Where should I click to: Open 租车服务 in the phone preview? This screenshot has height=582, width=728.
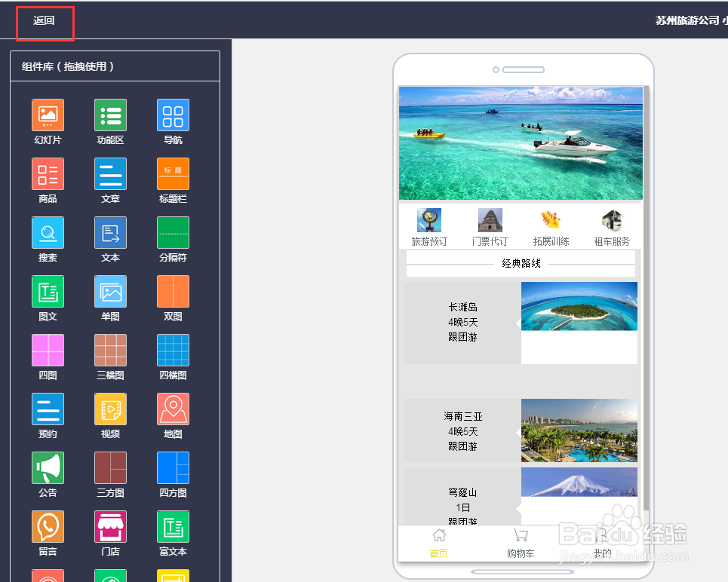coord(612,228)
